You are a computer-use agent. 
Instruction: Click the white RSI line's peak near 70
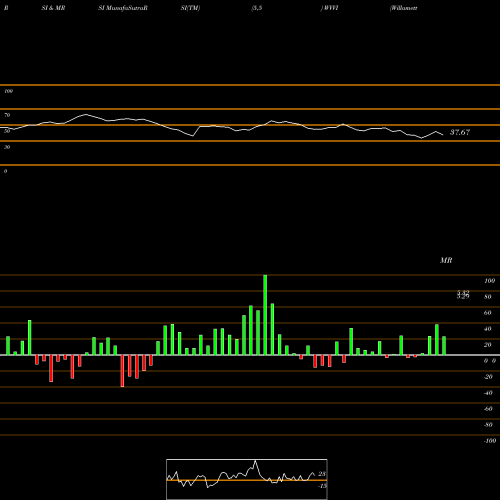(86, 114)
